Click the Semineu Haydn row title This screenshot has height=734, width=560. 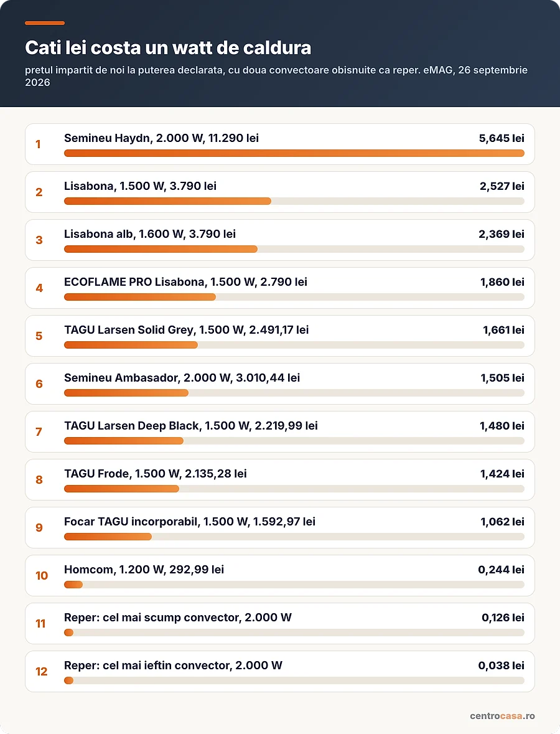(161, 138)
